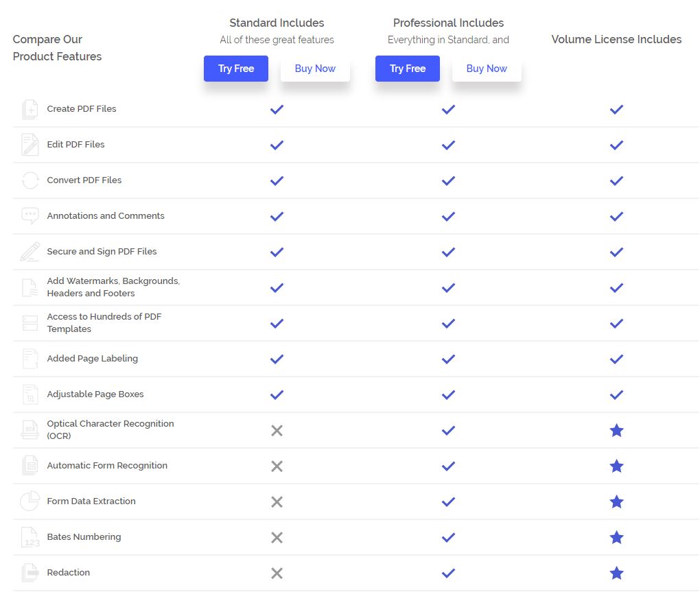Click the Access to Hundreds of PDF Templates text

[x=104, y=323]
